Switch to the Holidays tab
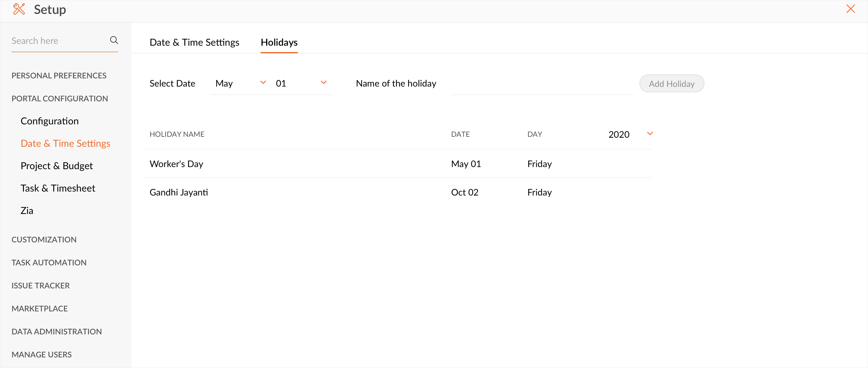This screenshot has width=868, height=368. [x=279, y=42]
